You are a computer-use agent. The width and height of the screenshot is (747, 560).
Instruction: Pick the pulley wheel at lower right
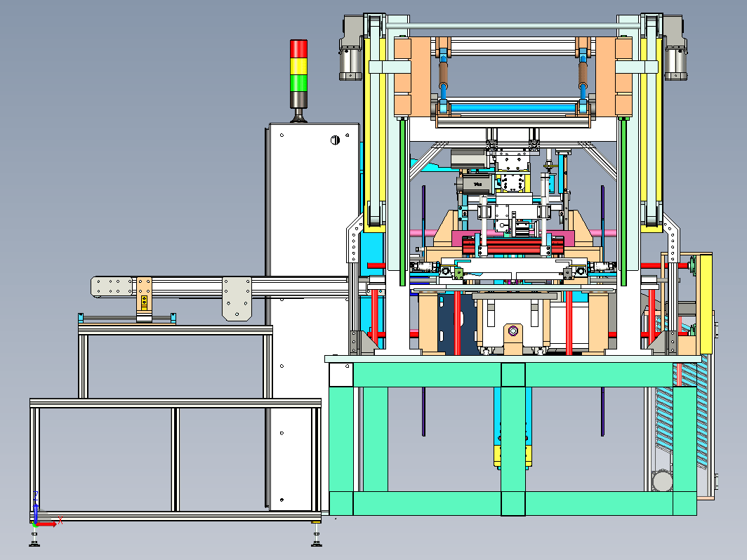[662, 481]
